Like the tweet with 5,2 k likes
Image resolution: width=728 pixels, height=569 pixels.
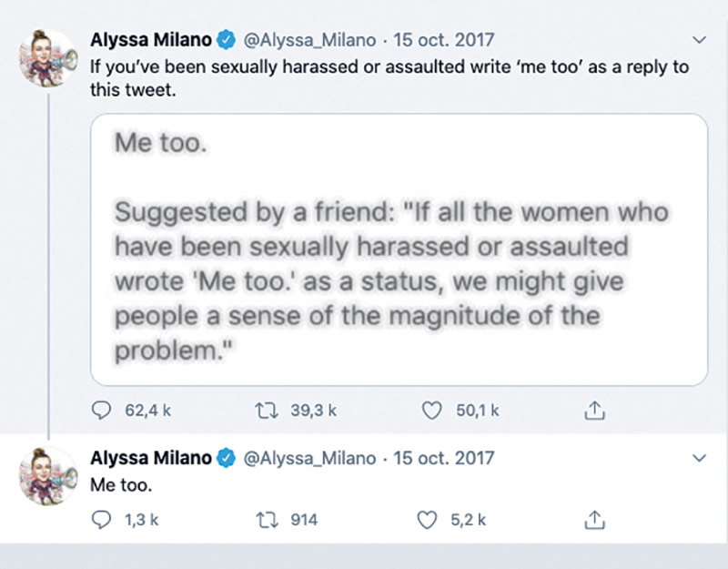pyautogui.click(x=428, y=520)
